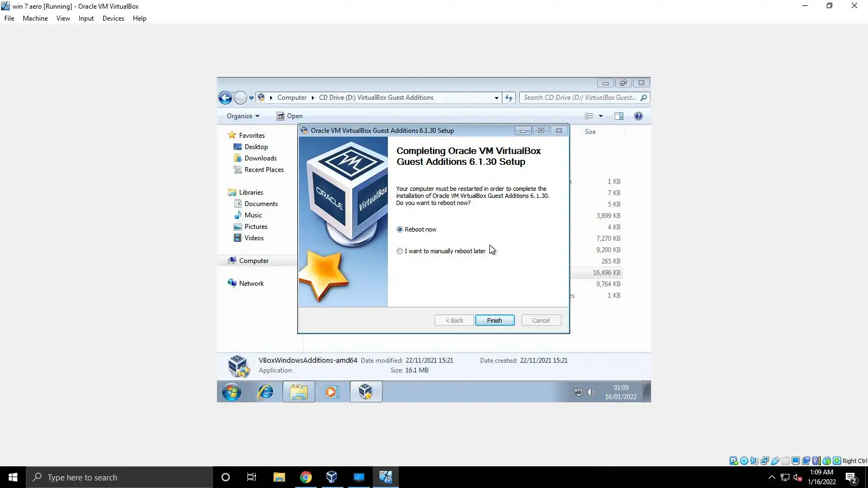
Task: Select Desktop under Favorites
Action: 256,147
